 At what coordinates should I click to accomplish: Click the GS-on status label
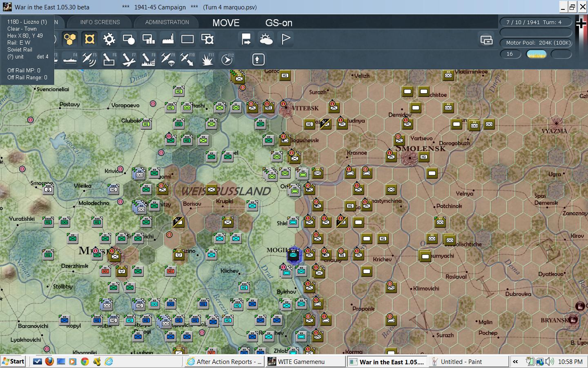tap(279, 23)
